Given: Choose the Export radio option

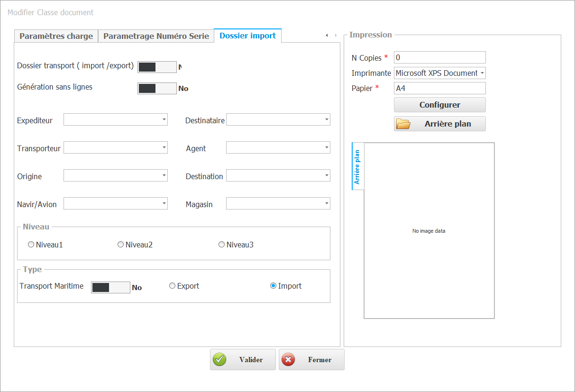Looking at the screenshot, I should [x=173, y=286].
